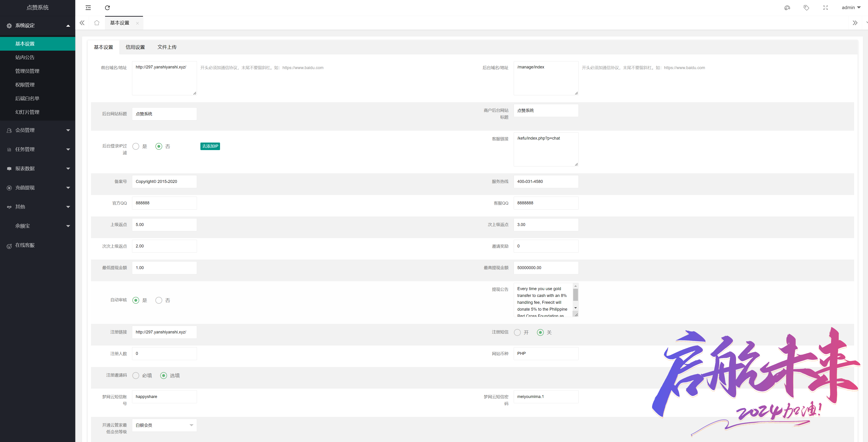Click the 报表数据 icon
868x442 pixels.
pos(9,169)
